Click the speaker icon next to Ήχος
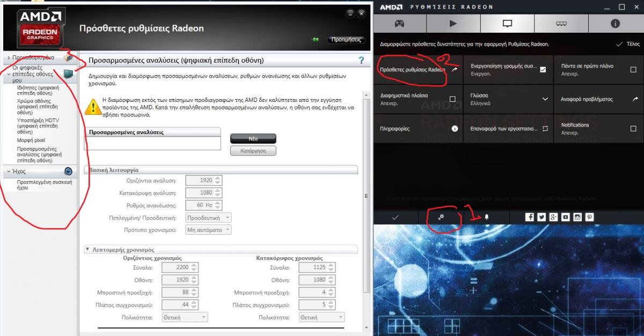The image size is (644, 336). 68,171
